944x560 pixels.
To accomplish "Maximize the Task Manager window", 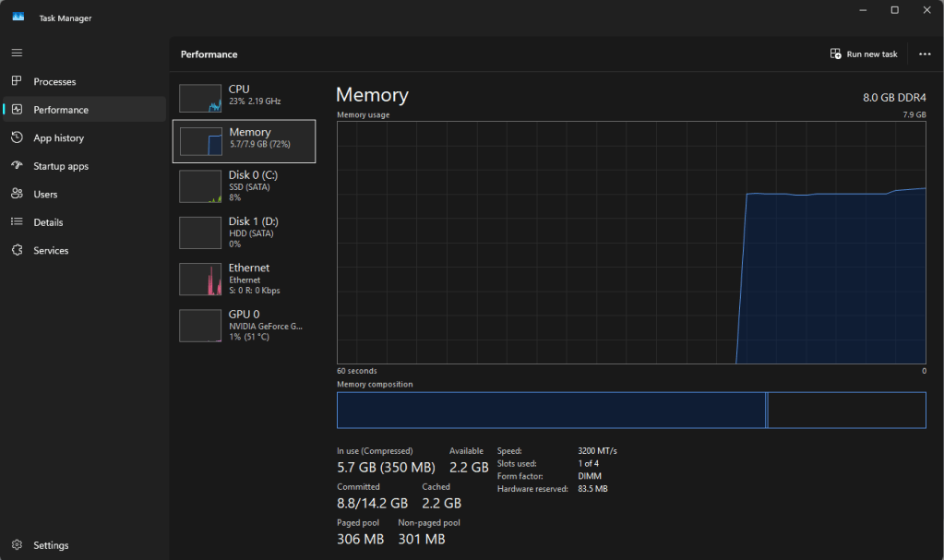I will pyautogui.click(x=895, y=10).
